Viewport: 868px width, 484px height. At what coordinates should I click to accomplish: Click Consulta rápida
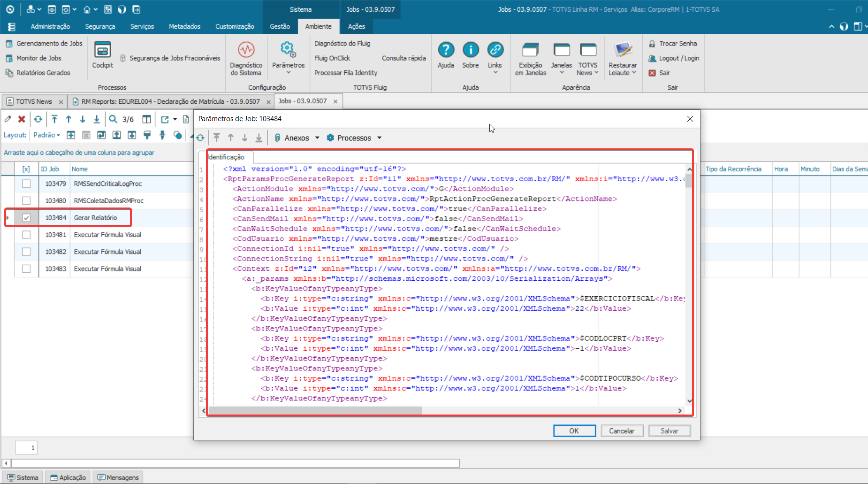point(404,58)
